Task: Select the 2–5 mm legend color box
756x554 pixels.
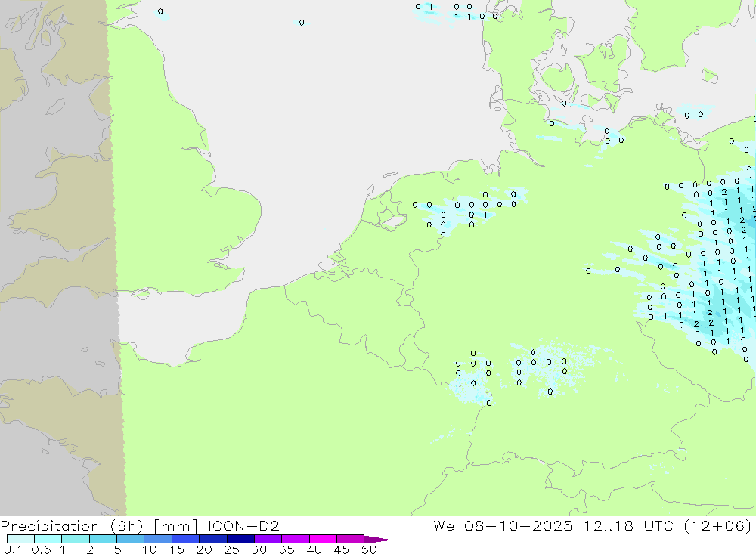Action: (x=103, y=539)
